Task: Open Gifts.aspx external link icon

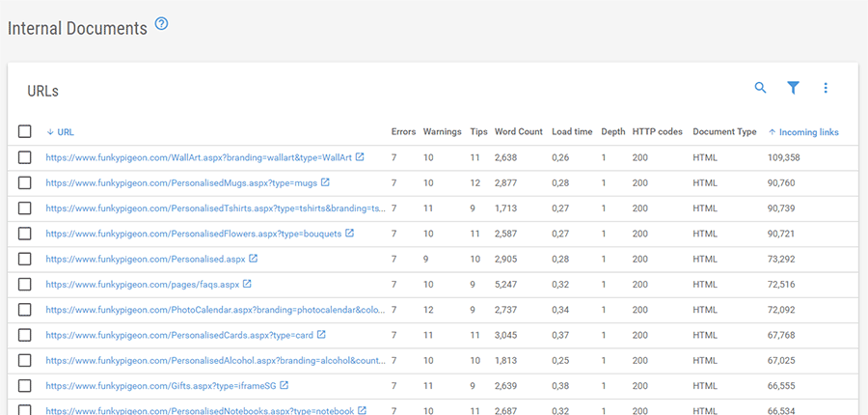Action: [285, 385]
